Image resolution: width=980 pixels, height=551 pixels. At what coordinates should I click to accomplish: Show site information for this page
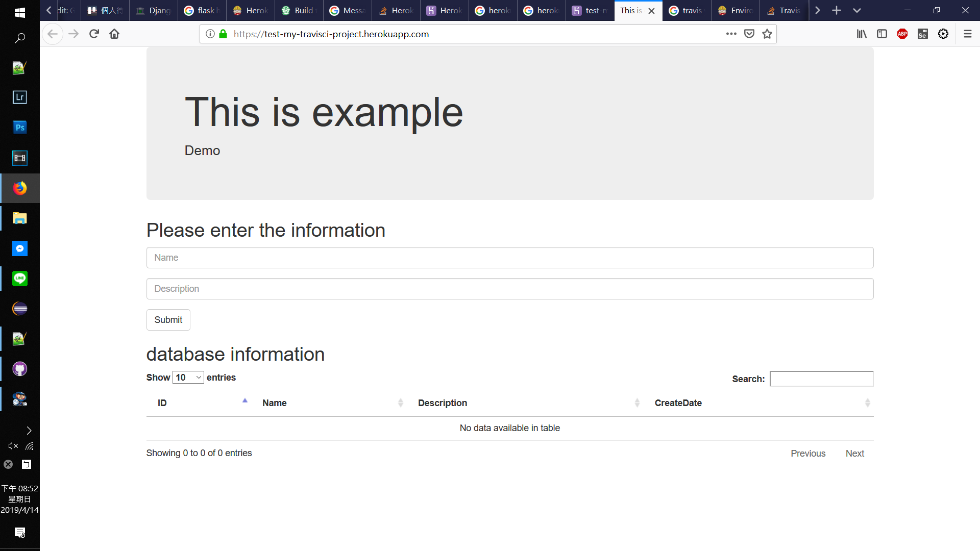click(x=210, y=34)
